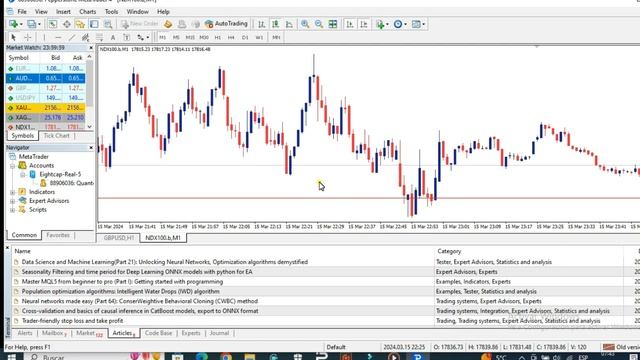The width and height of the screenshot is (640, 360).
Task: Sort articles by Category column header
Action: (449, 251)
